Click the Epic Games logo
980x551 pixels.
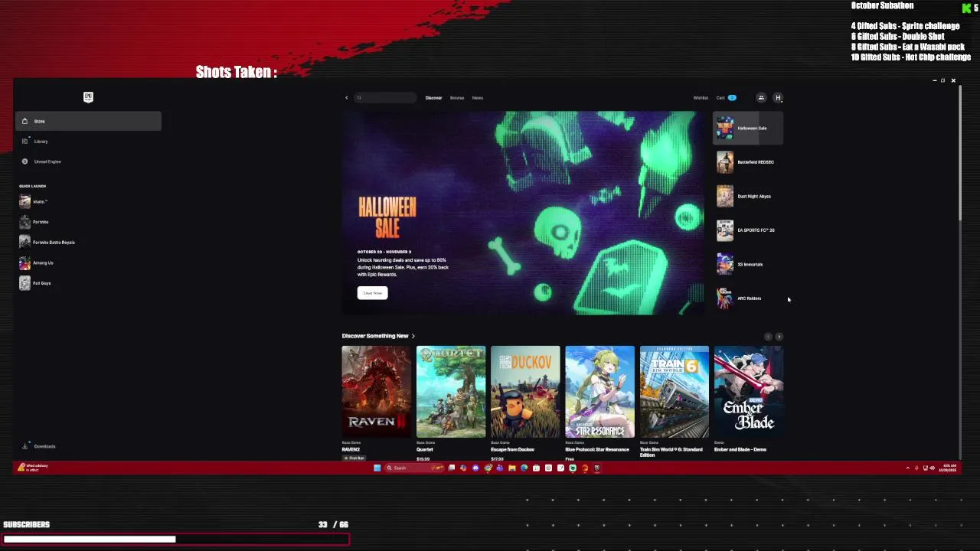pos(88,96)
